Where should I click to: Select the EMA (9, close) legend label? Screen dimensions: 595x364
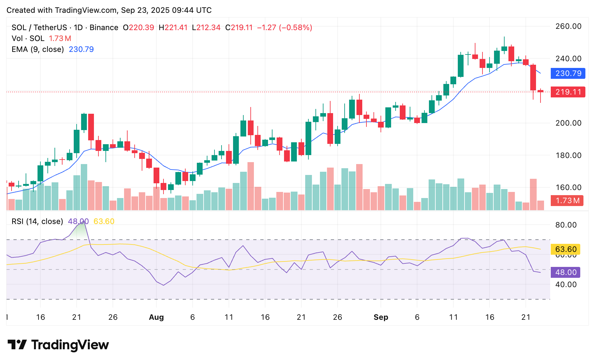point(38,49)
